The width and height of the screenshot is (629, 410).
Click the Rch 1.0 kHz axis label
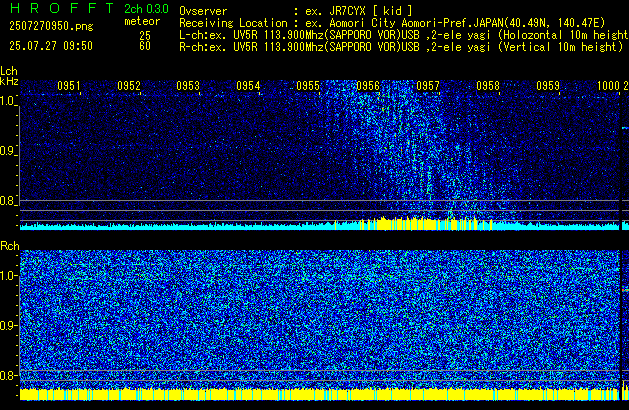pyautogui.click(x=8, y=276)
